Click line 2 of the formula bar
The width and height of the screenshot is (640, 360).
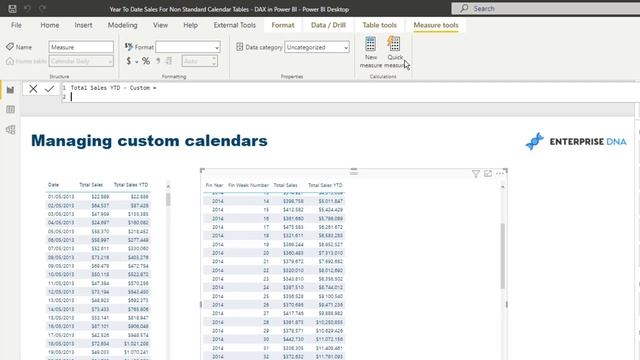(x=351, y=97)
